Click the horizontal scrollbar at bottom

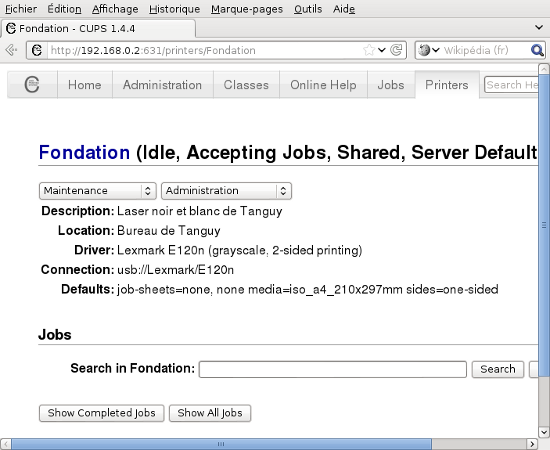click(221, 444)
